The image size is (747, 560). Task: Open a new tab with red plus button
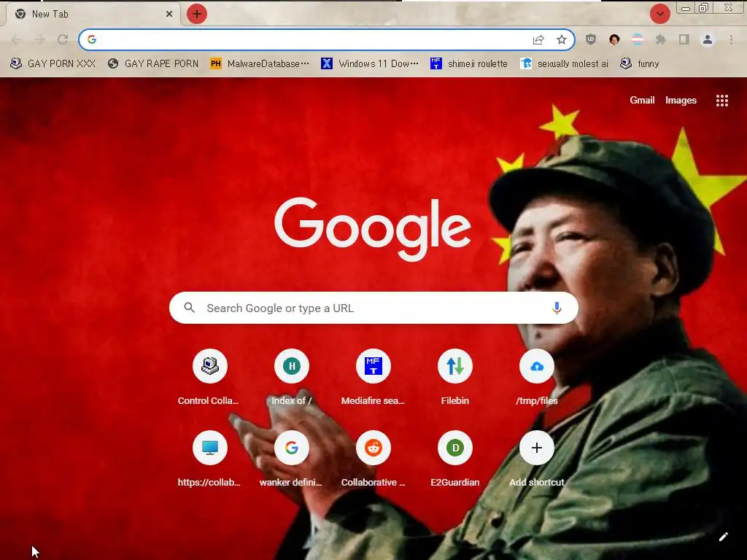[197, 15]
